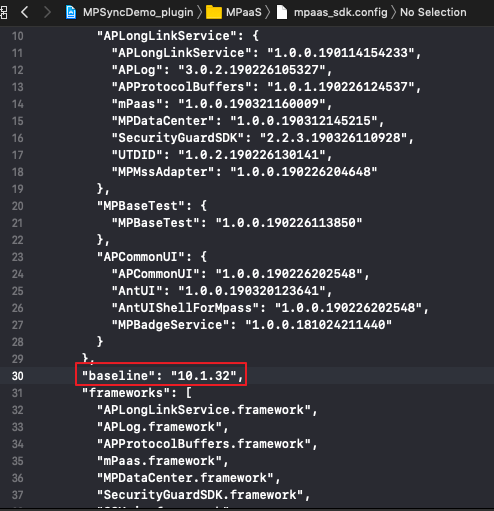Open the mpaas_sdk.config breadcrumb
The height and width of the screenshot is (511, 494).
(341, 12)
